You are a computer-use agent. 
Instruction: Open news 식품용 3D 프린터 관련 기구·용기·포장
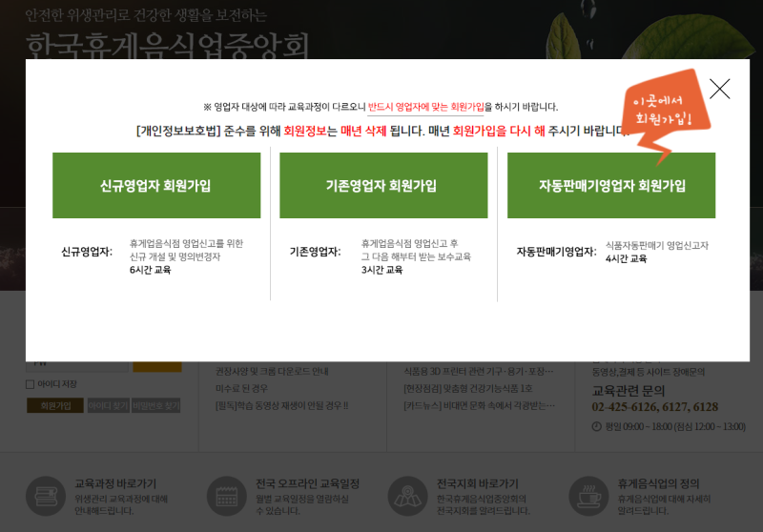click(479, 372)
